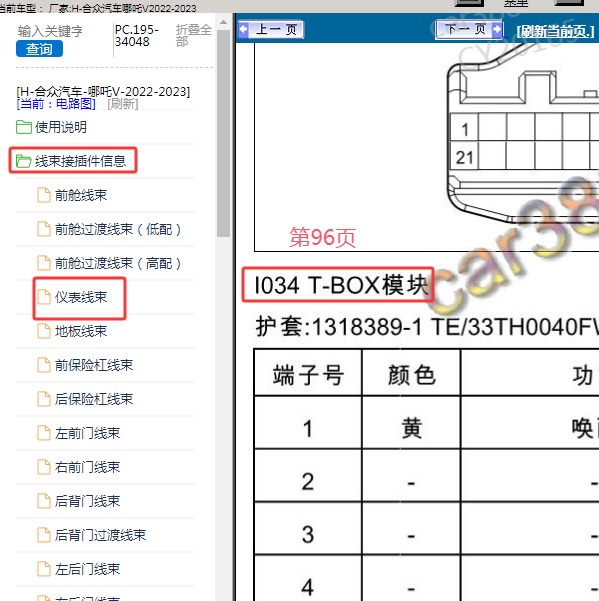Viewport: 599px width, 601px height.
Task: Click the [刷新] link beside 电路图
Action: pyautogui.click(x=123, y=104)
